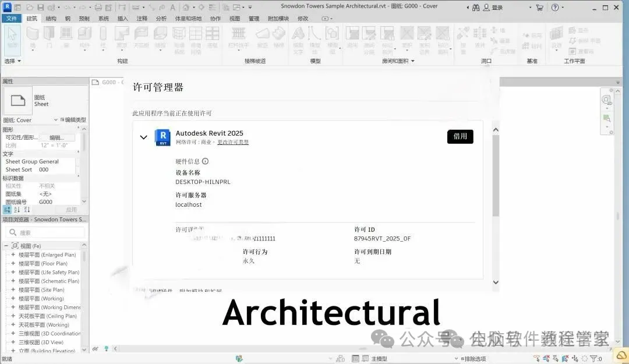Viewport: 629px width, 364px height.
Task: Switch to the Insert ribbon tab
Action: [x=122, y=19]
